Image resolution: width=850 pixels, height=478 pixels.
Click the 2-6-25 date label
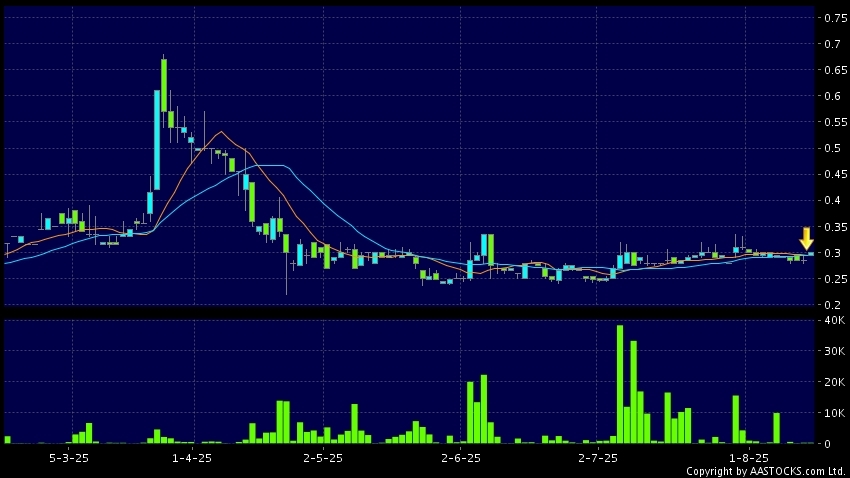click(x=461, y=458)
